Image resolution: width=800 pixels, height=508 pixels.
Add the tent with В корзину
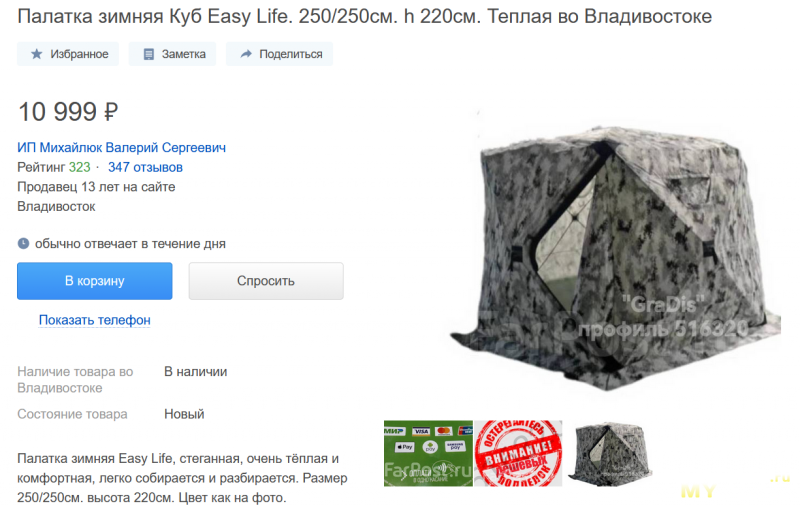click(95, 281)
